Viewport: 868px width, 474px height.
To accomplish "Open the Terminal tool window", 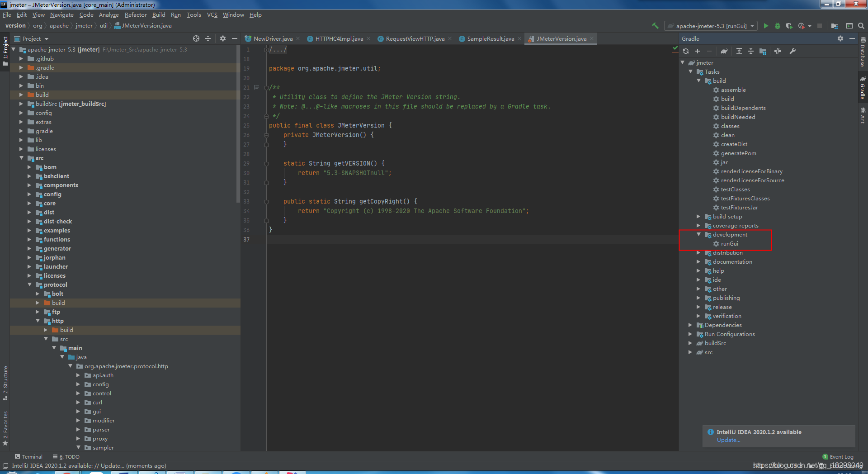I will tap(28, 457).
